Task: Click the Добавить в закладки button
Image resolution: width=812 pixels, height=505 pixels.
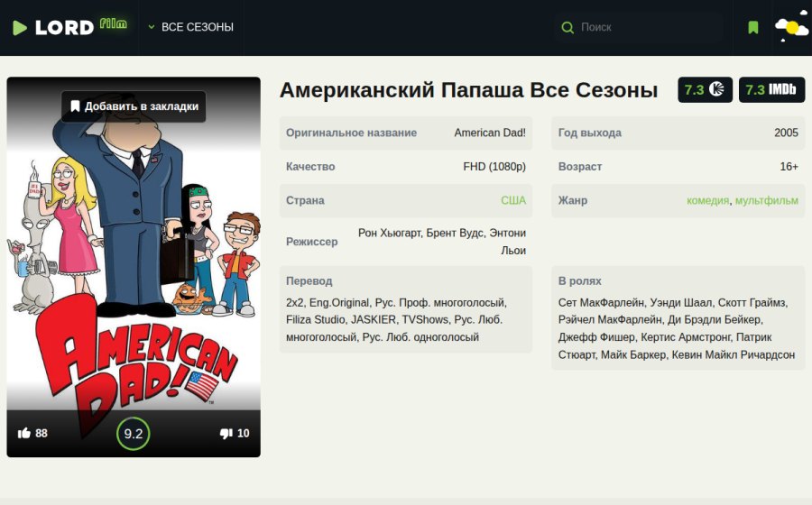Action: pyautogui.click(x=134, y=106)
